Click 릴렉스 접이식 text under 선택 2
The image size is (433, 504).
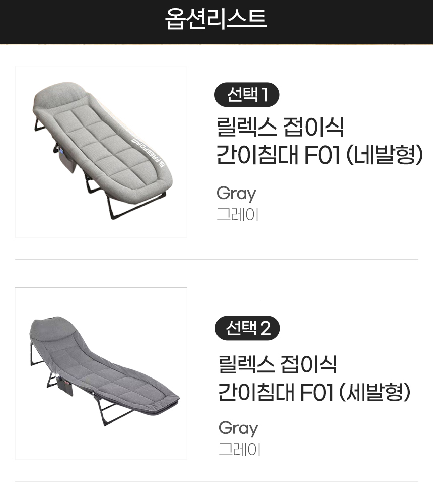coord(278,363)
